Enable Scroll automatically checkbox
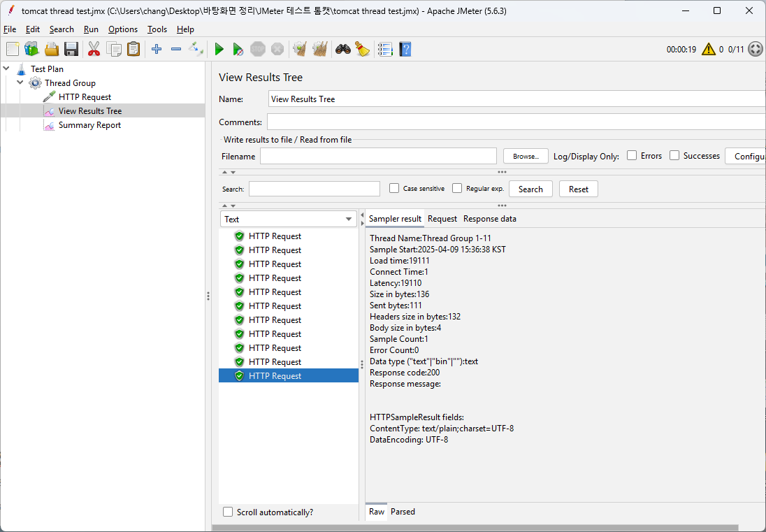766x532 pixels. tap(228, 512)
